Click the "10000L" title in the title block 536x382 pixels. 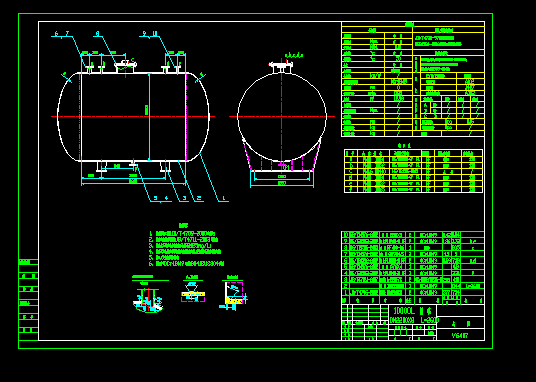(x=404, y=311)
